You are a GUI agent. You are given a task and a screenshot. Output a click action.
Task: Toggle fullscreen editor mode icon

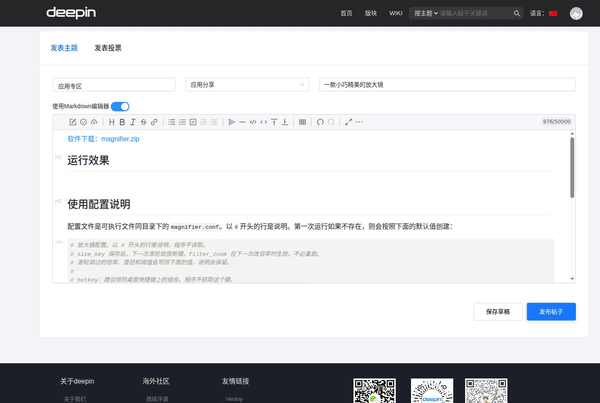(x=348, y=122)
